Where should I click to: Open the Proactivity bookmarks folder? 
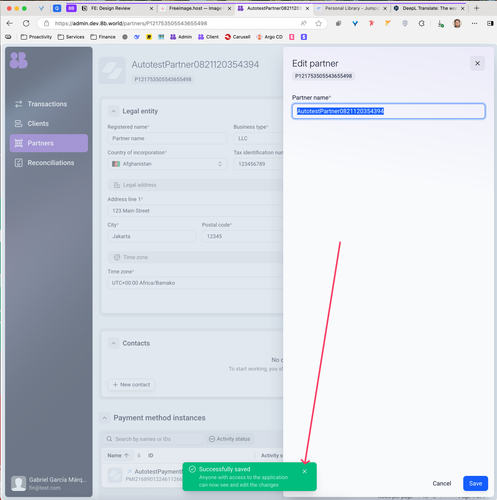pos(36,37)
